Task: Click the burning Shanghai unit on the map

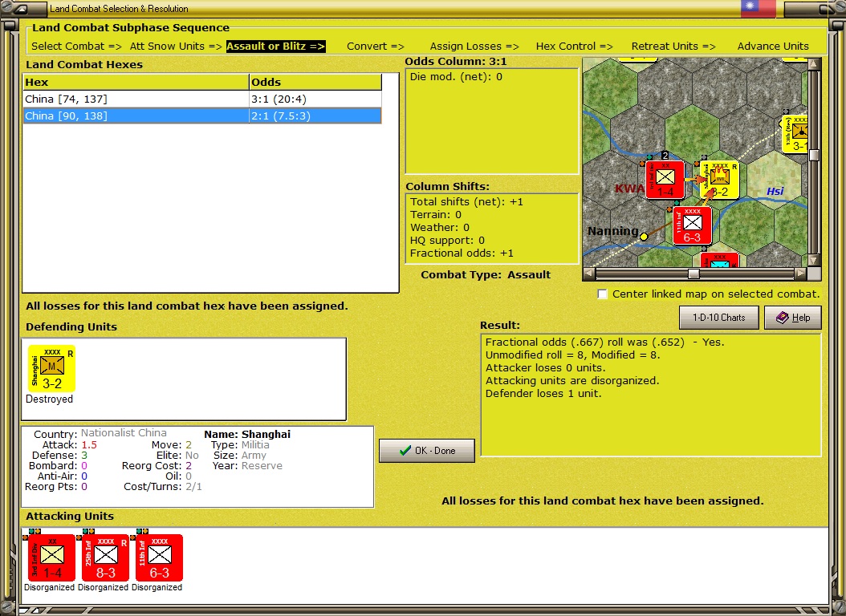Action: 720,180
